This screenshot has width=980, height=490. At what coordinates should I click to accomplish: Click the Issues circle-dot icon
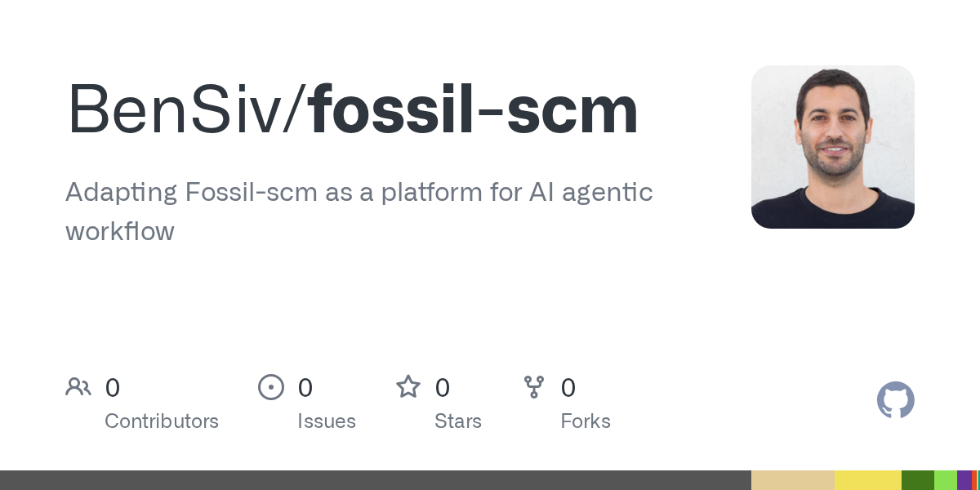pos(271,387)
